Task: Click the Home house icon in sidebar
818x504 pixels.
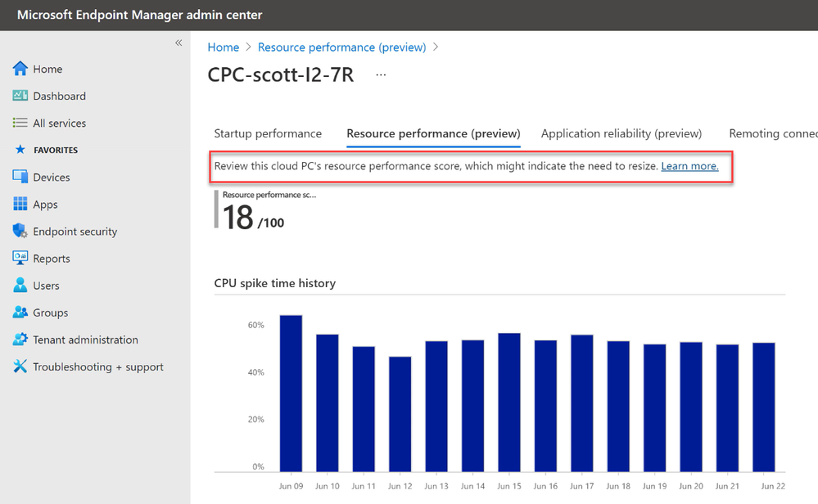Action: coord(20,68)
